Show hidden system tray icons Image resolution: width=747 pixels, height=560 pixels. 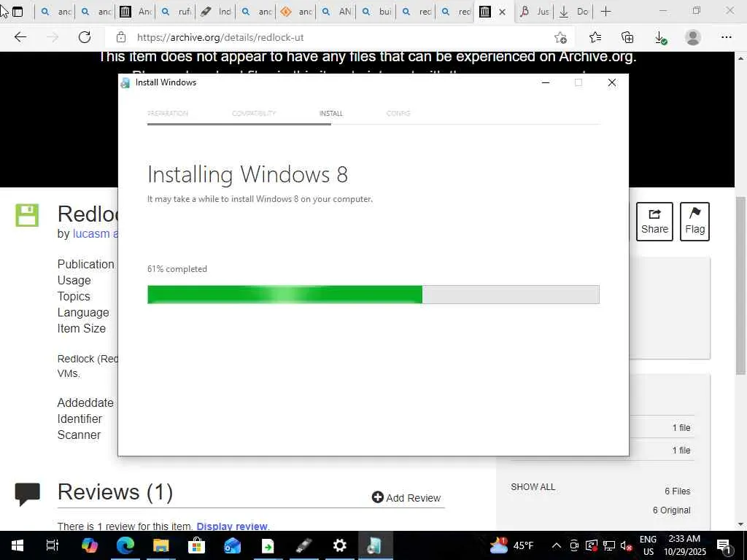point(556,545)
